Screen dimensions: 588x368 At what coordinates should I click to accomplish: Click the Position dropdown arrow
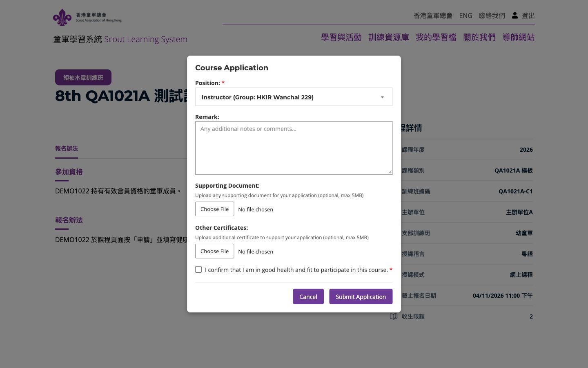tap(382, 97)
